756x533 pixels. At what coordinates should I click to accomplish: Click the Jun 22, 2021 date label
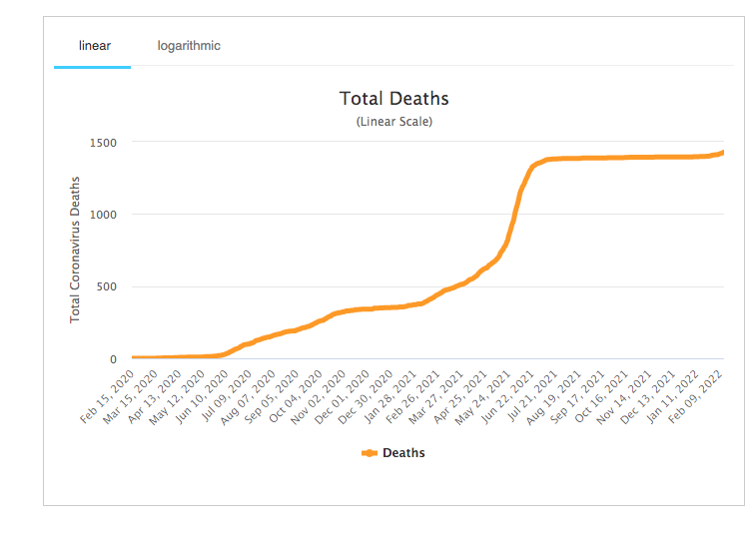[509, 397]
